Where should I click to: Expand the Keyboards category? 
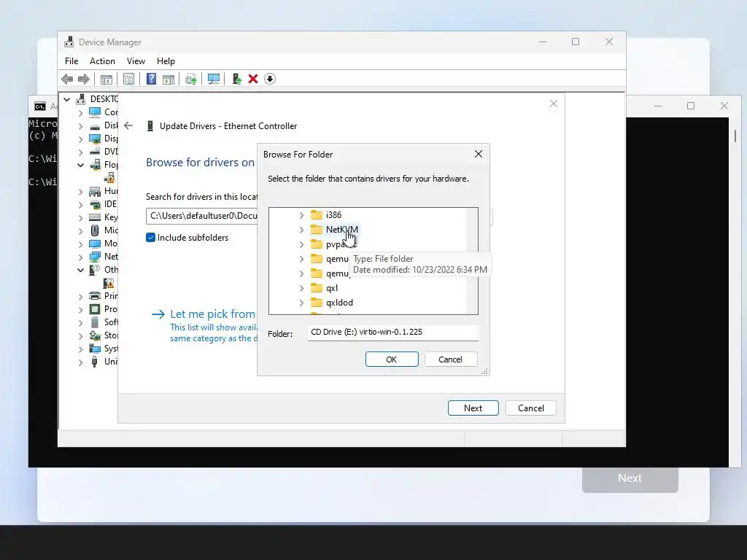[x=80, y=217]
